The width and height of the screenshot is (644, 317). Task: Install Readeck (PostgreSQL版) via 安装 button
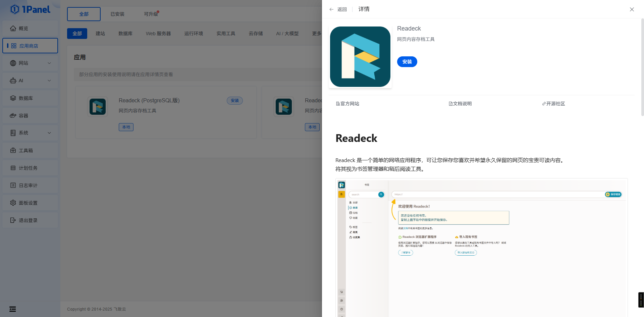235,101
